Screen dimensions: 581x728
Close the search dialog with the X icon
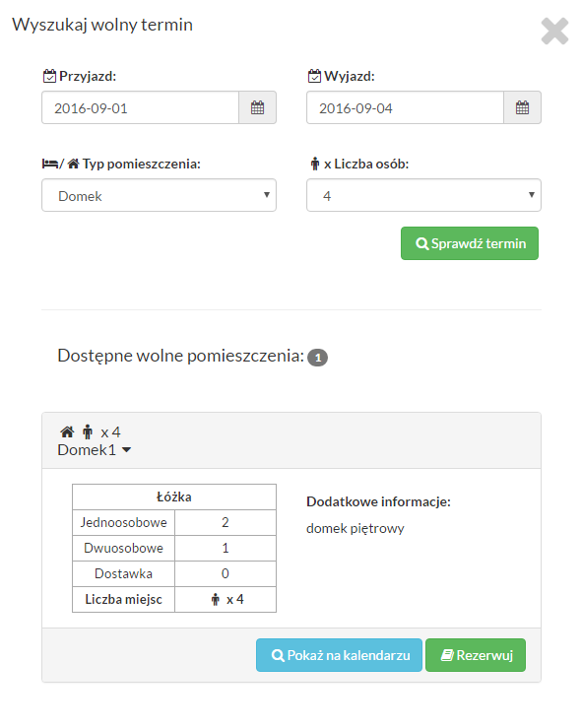pyautogui.click(x=554, y=32)
